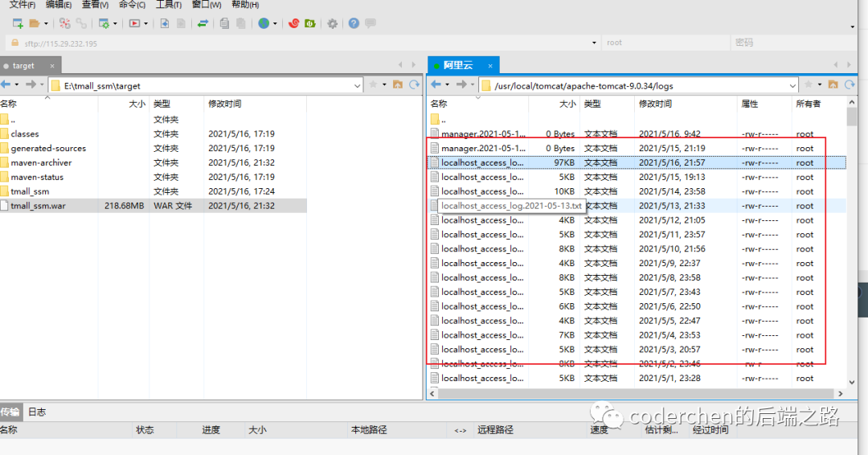Click the session properties gear-window icon

(104, 23)
